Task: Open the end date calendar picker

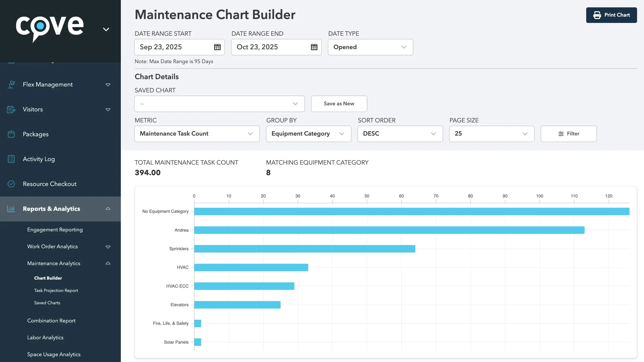Action: click(x=314, y=47)
